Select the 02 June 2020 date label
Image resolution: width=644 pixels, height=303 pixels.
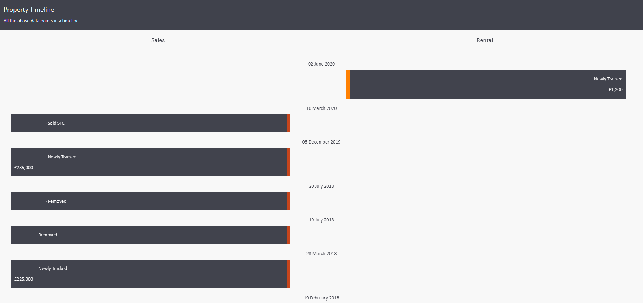tap(321, 64)
